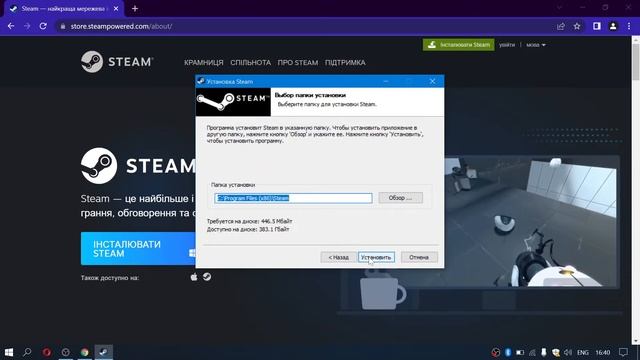
Task: Open the Chrome three-dot menu
Action: pyautogui.click(x=629, y=26)
